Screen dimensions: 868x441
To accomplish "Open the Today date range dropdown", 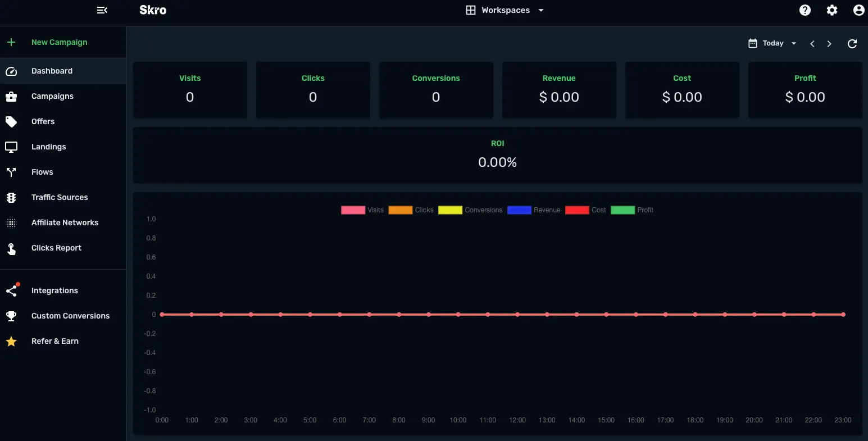I will [772, 43].
